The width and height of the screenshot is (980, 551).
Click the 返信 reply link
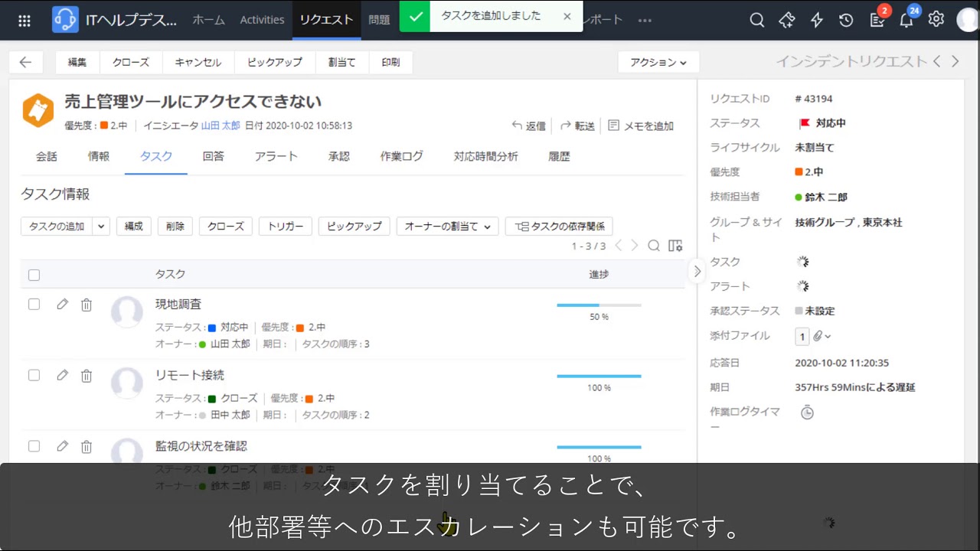coord(529,126)
